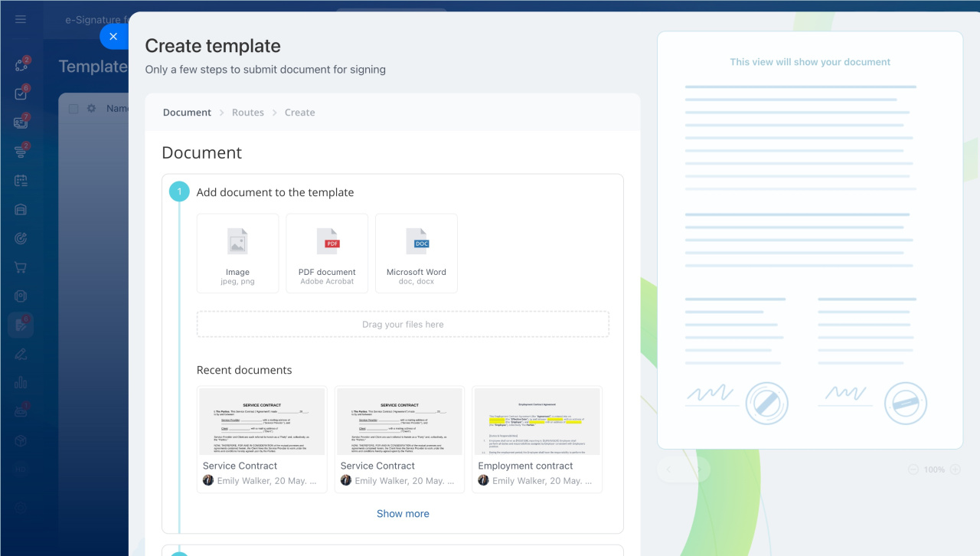Image resolution: width=980 pixels, height=556 pixels.
Task: Click Emily Walker avatar on Employment contract
Action: pyautogui.click(x=483, y=480)
